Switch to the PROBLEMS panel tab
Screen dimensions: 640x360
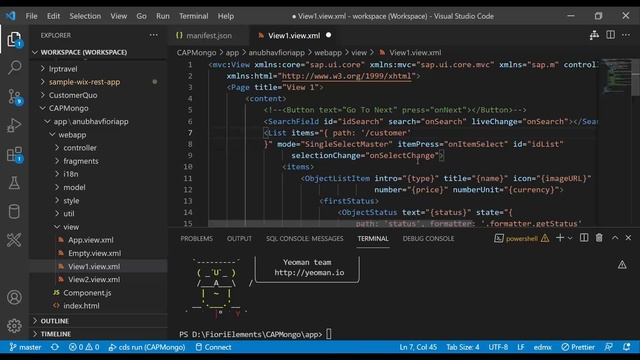(x=196, y=238)
